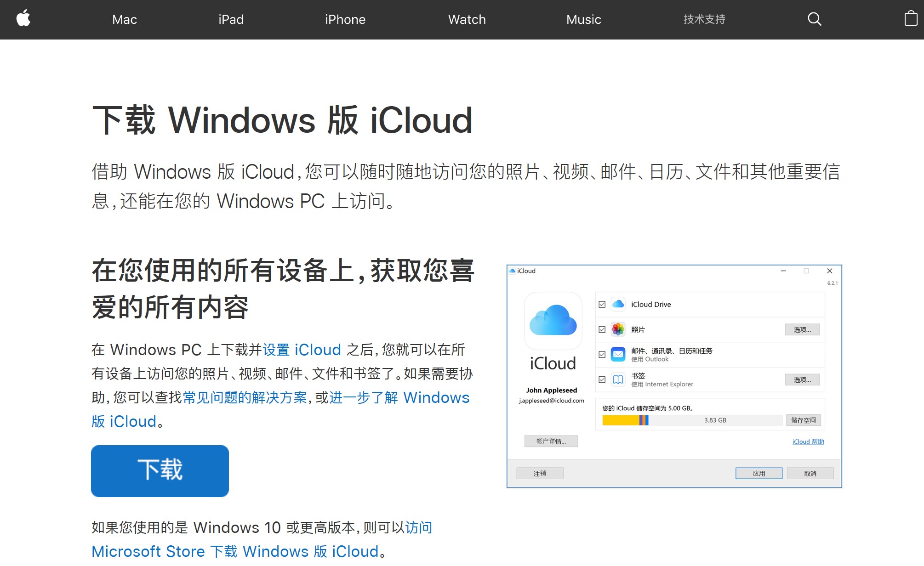Open the search magnifier icon
This screenshot has width=924, height=566.
click(x=814, y=19)
